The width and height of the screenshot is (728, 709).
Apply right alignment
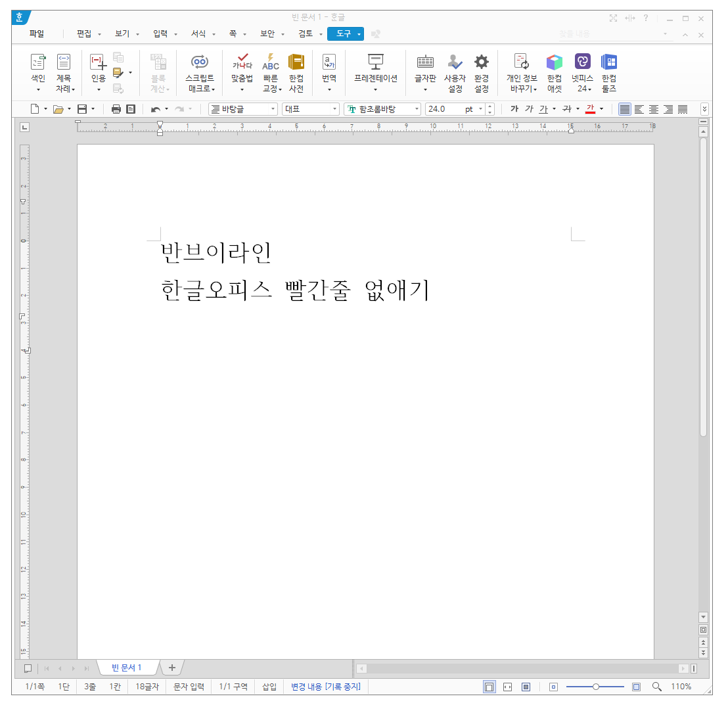[668, 109]
